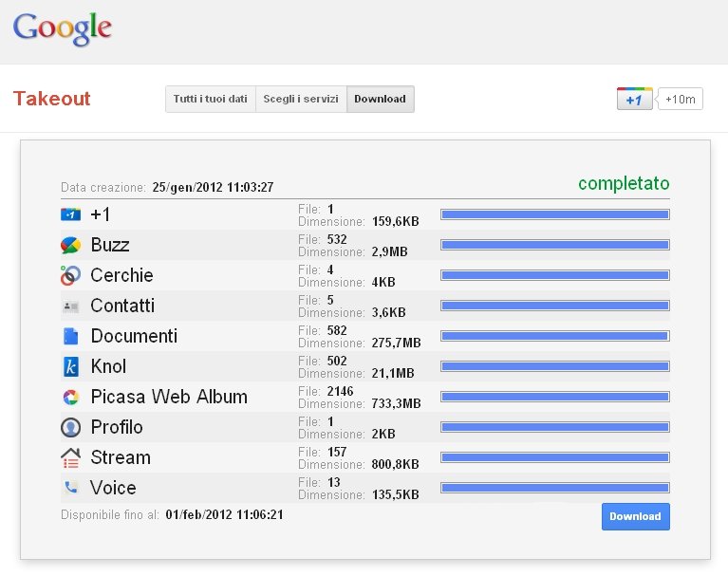Viewport: 728px width, 576px height.
Task: Click the Picasa Web Album progress bar
Action: [x=555, y=397]
